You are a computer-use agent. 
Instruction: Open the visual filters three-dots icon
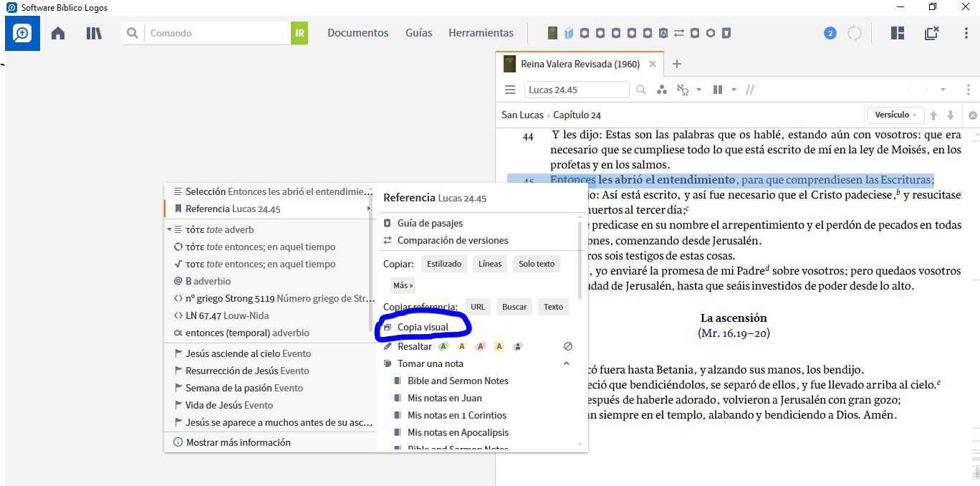662,90
